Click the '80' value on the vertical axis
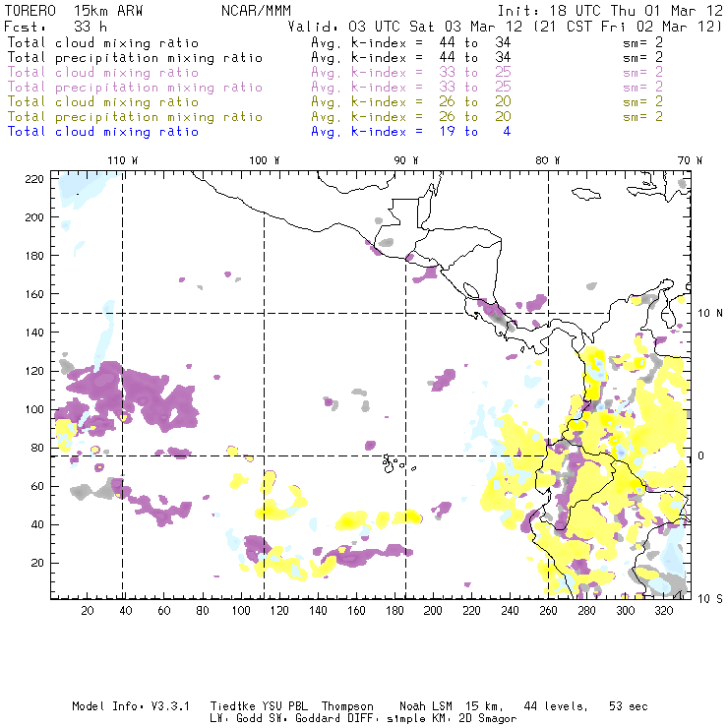 [37, 448]
